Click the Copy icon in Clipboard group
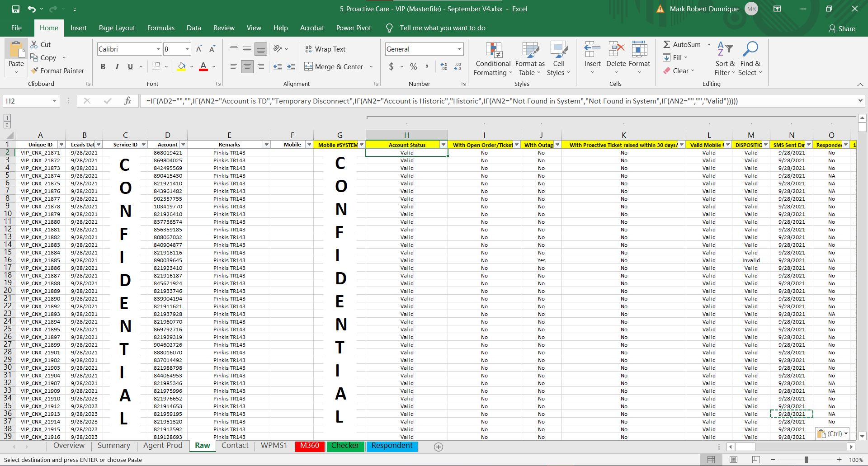The width and height of the screenshot is (868, 466). (x=34, y=57)
